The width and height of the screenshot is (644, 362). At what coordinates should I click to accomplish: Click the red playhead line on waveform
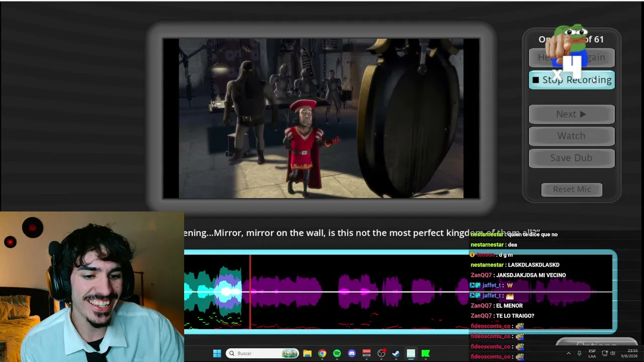250,292
